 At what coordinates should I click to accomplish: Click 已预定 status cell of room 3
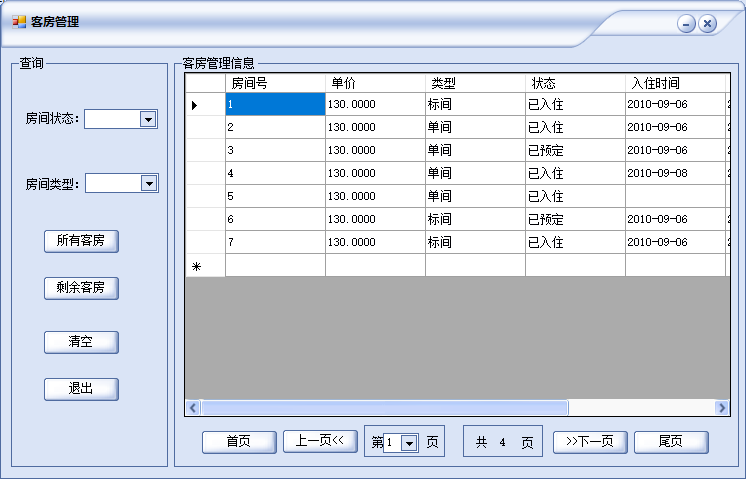tap(575, 150)
